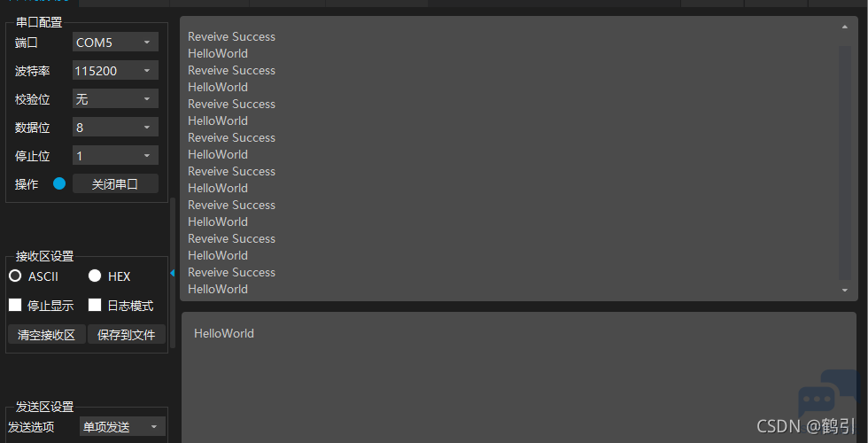Open the 停止位 dropdown
The image size is (868, 443).
click(x=115, y=155)
